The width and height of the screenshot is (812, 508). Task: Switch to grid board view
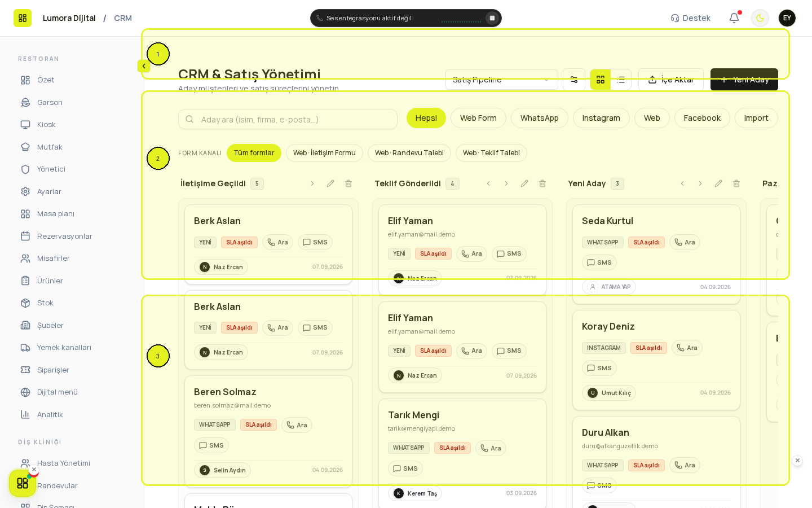[x=601, y=80]
